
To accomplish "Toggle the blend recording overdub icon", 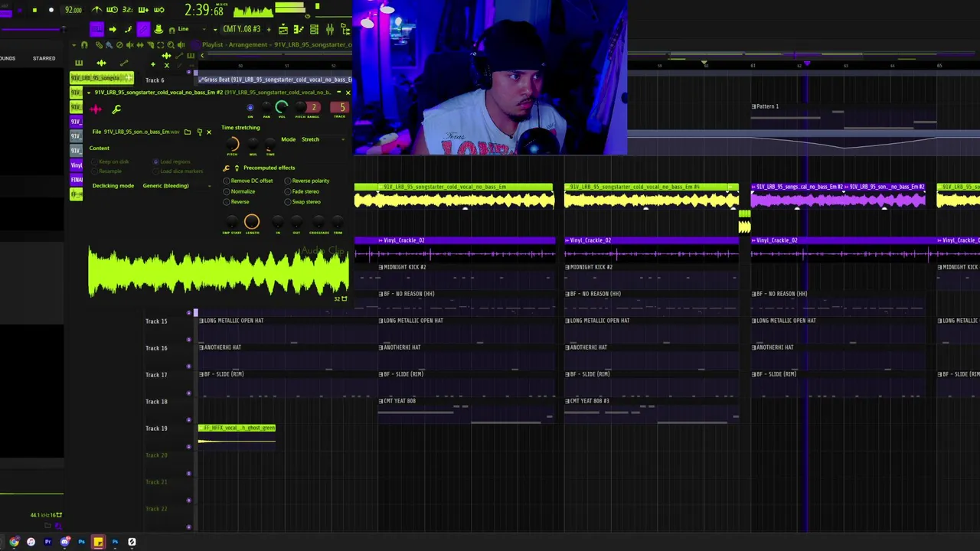I will pyautogui.click(x=143, y=10).
